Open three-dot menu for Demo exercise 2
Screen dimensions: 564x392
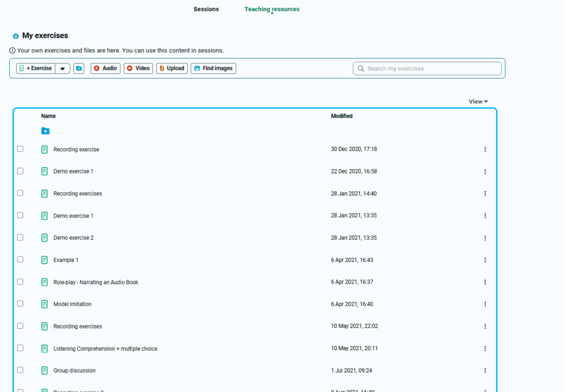tap(485, 238)
